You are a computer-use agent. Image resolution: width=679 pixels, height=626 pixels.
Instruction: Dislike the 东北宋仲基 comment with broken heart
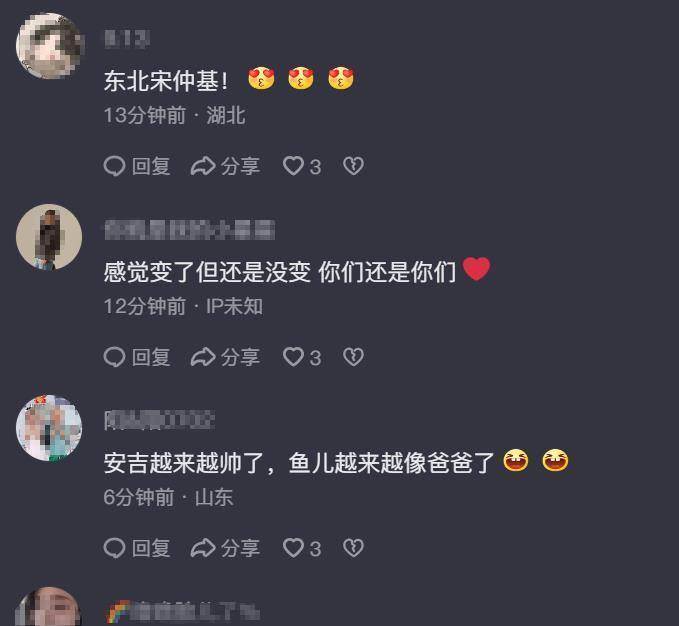click(353, 166)
